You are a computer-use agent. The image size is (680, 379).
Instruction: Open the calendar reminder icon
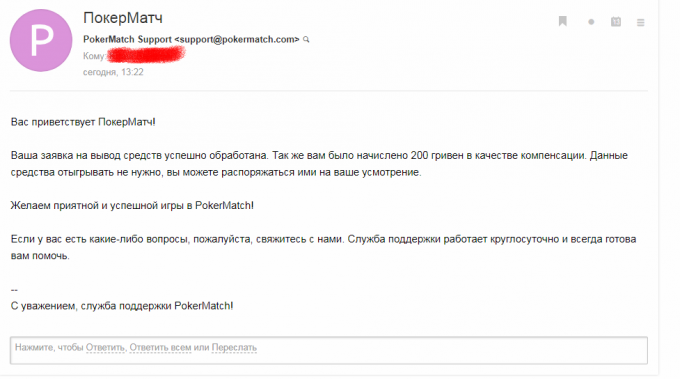pos(616,22)
